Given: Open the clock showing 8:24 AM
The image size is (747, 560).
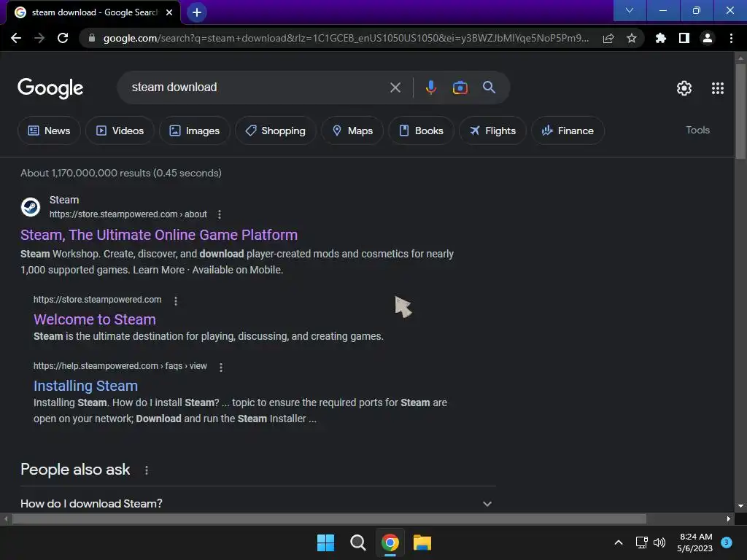Looking at the screenshot, I should pyautogui.click(x=694, y=542).
